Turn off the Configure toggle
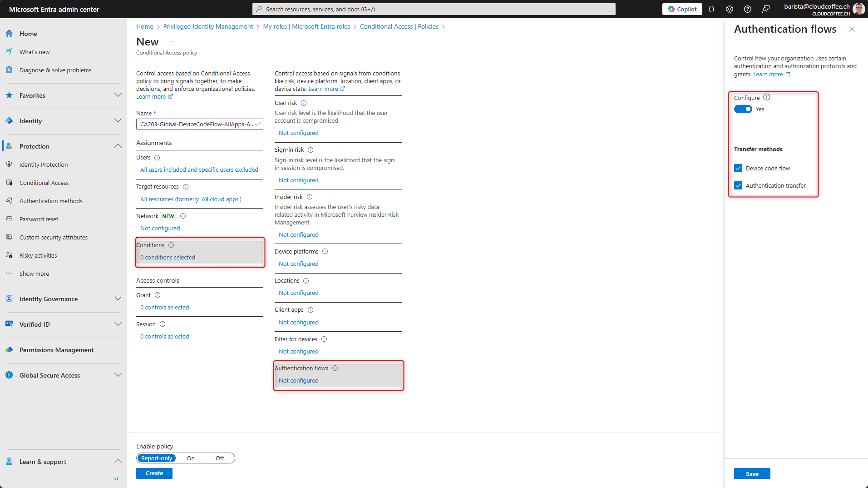 pos(743,109)
